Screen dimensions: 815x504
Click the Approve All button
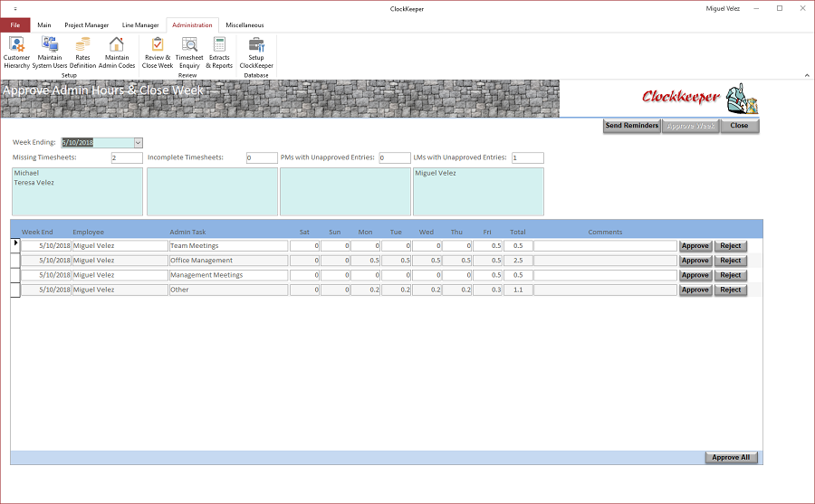(731, 457)
